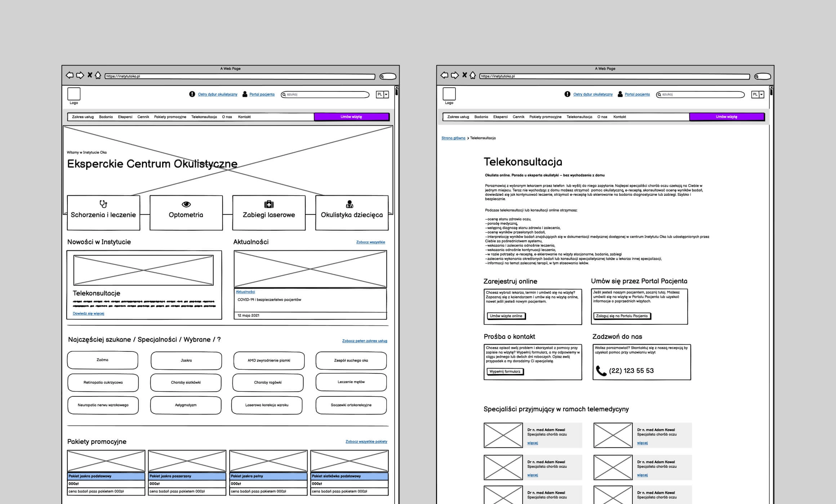Click the Wypełnij formularz button

[x=505, y=372]
